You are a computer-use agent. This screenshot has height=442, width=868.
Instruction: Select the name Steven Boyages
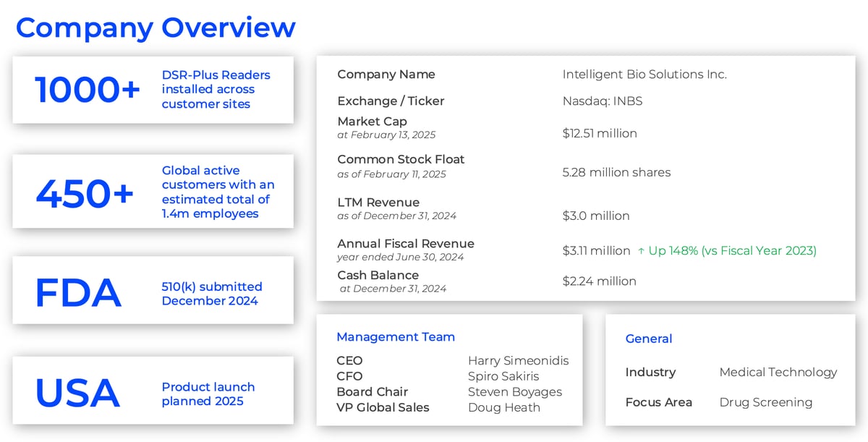tap(515, 392)
